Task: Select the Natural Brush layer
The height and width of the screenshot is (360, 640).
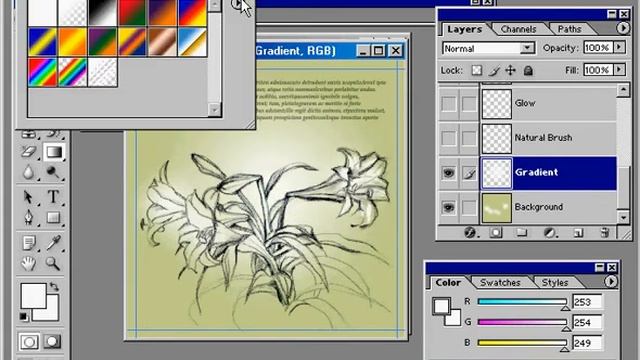Action: point(549,138)
